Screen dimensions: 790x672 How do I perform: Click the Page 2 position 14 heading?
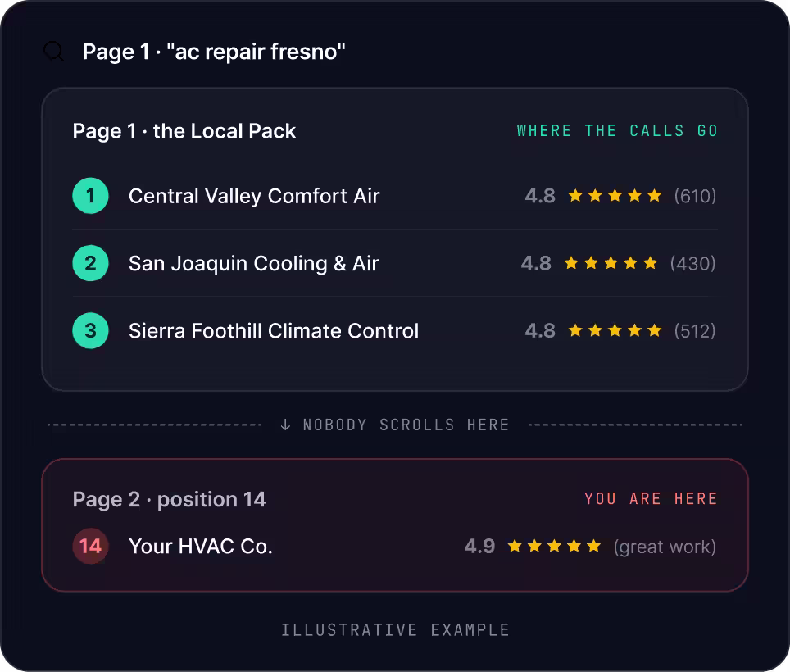(170, 500)
